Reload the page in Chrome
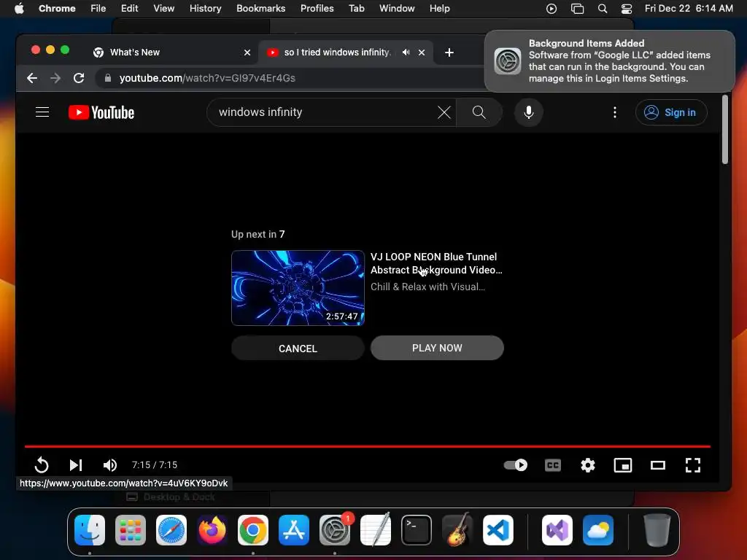Viewport: 747px width, 560px height. [x=79, y=78]
